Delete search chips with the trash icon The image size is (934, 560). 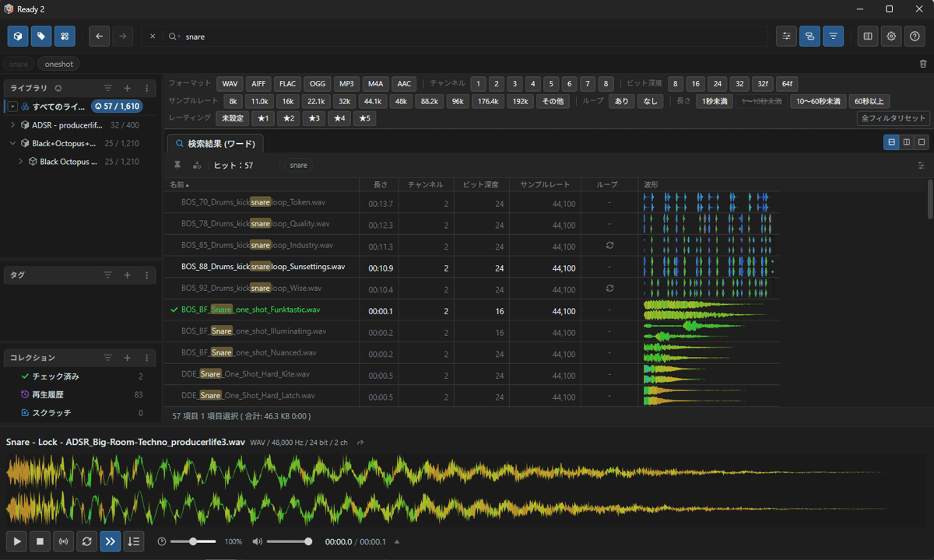pyautogui.click(x=923, y=64)
